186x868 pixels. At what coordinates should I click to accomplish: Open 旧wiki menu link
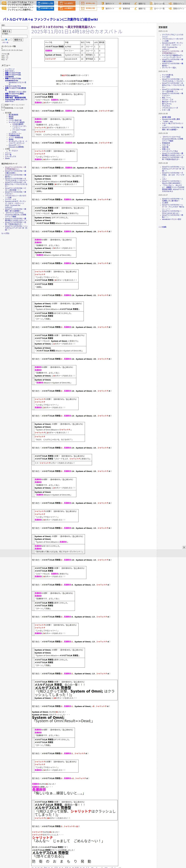pyautogui.click(x=7, y=158)
